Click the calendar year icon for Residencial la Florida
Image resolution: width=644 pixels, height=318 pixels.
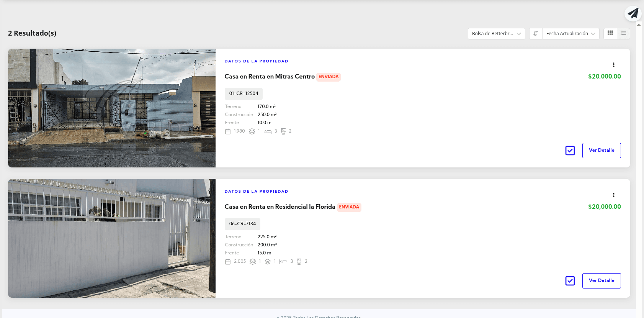(x=228, y=262)
